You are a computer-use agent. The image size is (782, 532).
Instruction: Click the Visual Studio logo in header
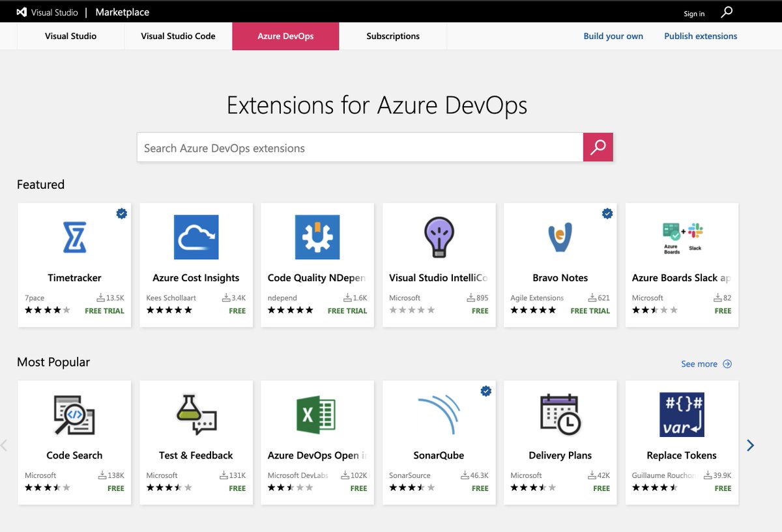point(22,12)
